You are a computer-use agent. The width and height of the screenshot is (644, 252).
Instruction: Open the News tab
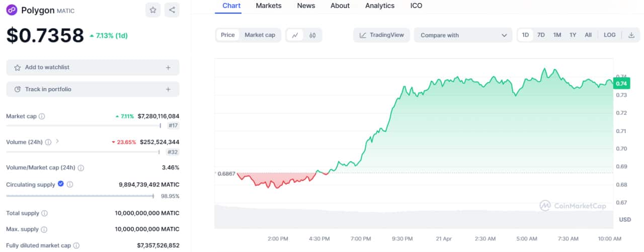pos(306,6)
